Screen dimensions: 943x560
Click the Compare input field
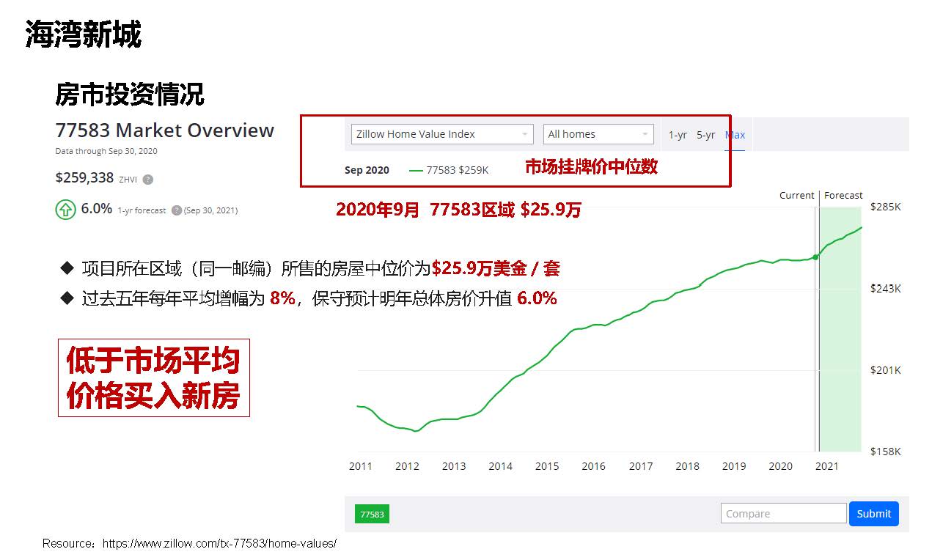pos(783,514)
